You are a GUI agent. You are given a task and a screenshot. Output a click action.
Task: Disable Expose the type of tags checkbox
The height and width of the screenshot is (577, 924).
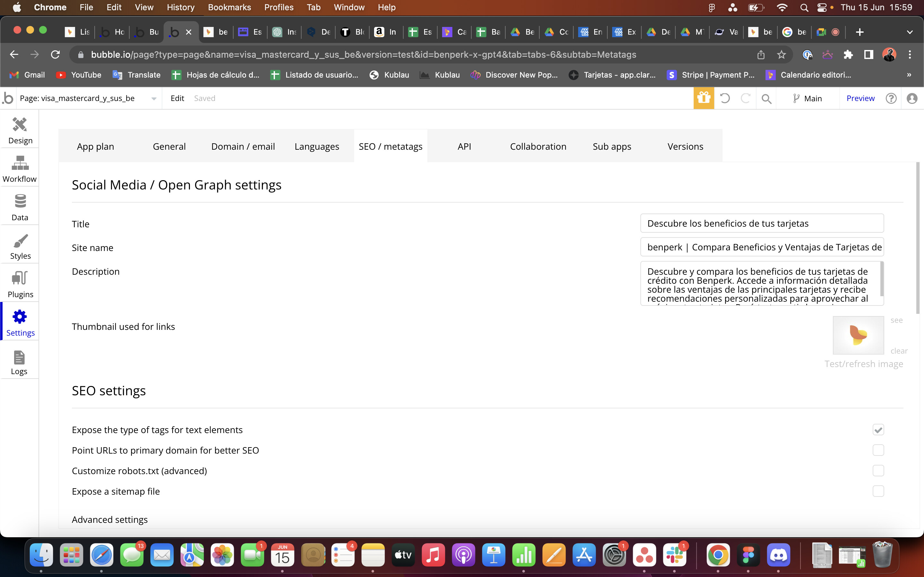pos(878,430)
